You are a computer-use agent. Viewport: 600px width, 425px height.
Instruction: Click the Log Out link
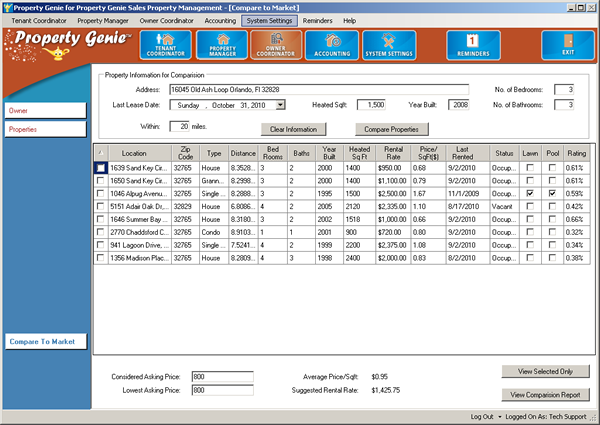click(481, 417)
